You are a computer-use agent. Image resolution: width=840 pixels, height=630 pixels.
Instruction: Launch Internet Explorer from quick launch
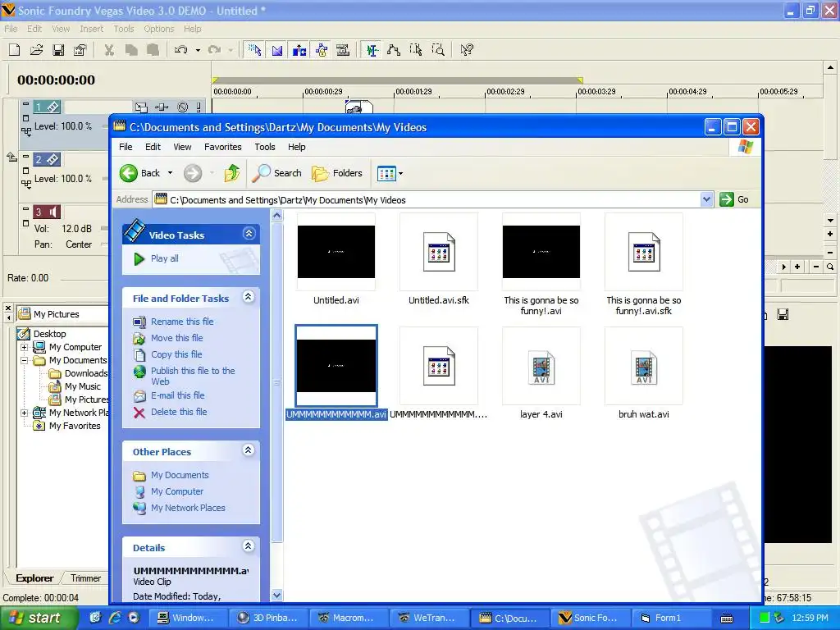tap(115, 618)
